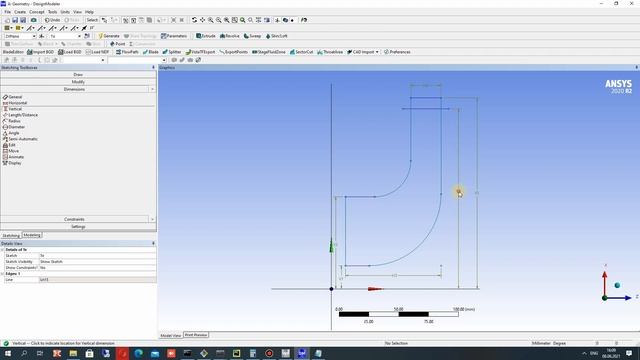Click the Revolve tool
Screen dimensions: 640x360
point(229,36)
